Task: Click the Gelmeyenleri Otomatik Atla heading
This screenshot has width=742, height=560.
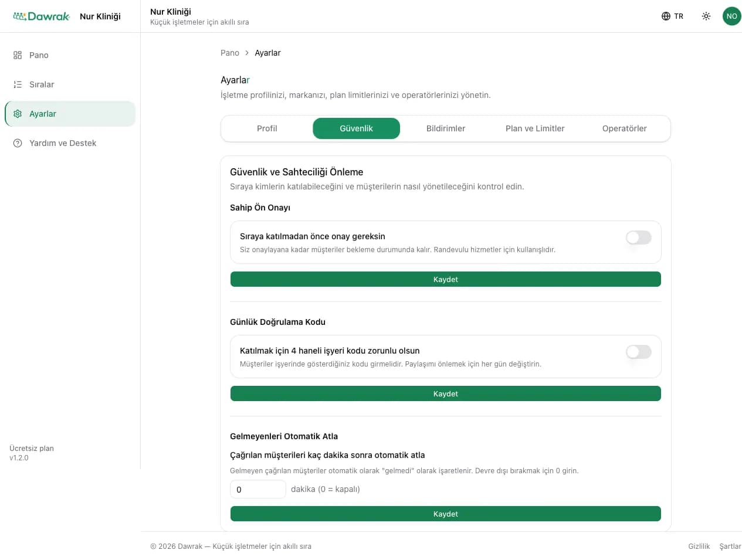Action: point(284,436)
